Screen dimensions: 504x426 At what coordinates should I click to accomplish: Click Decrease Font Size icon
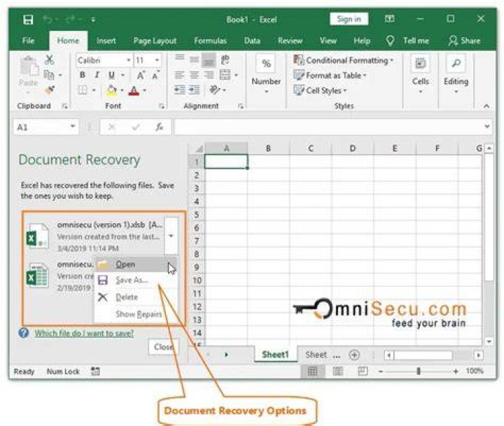coord(155,75)
